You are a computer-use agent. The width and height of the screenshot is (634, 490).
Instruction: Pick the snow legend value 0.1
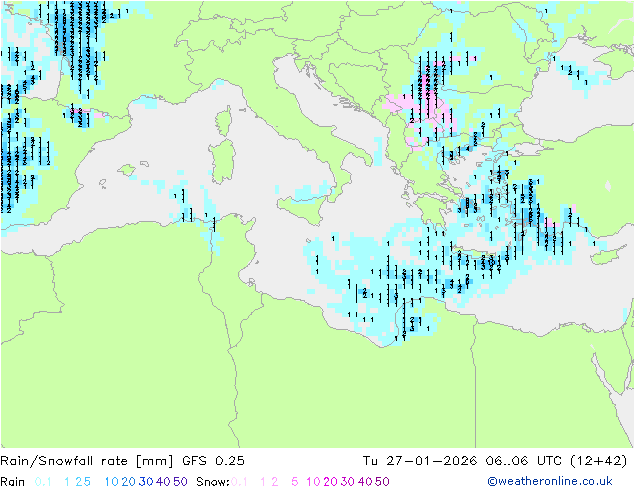point(239,482)
